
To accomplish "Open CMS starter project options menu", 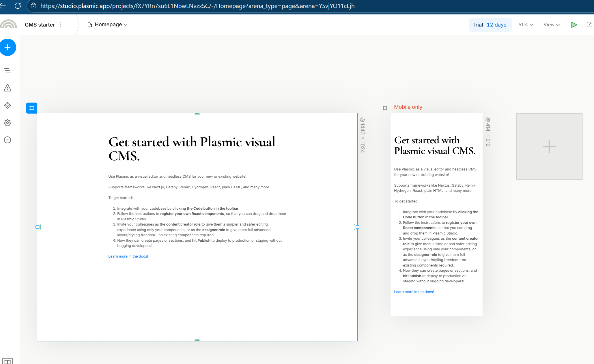I will [60, 25].
